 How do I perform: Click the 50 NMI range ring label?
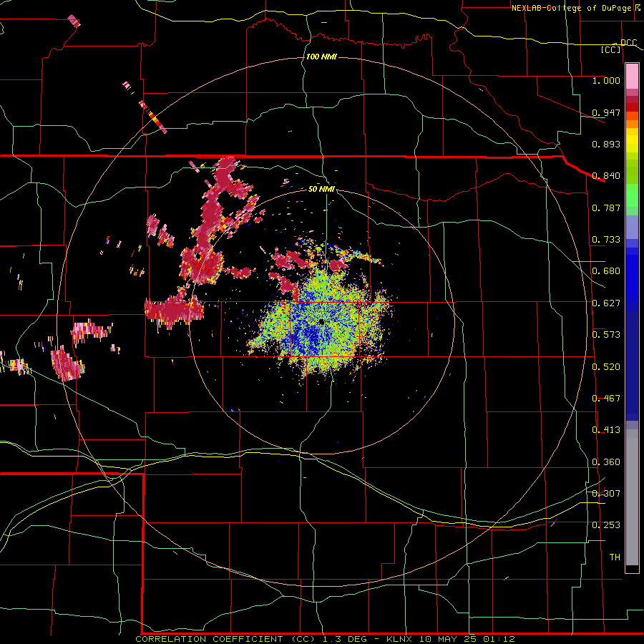321,189
